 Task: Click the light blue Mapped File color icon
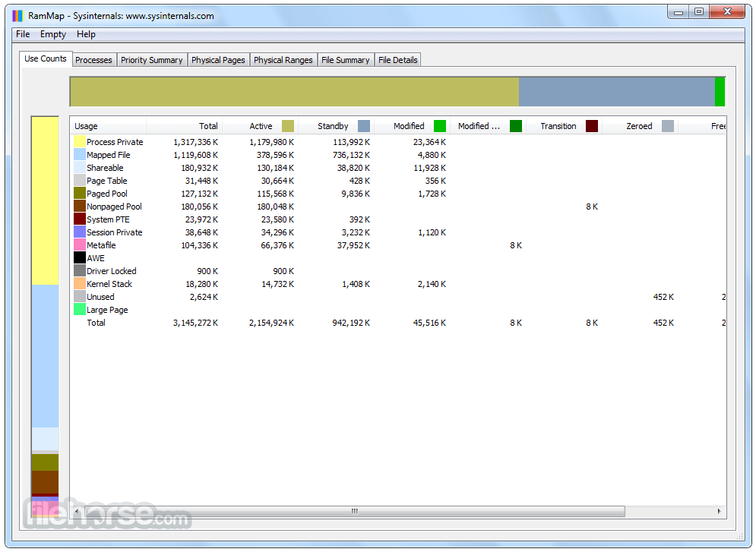click(80, 155)
